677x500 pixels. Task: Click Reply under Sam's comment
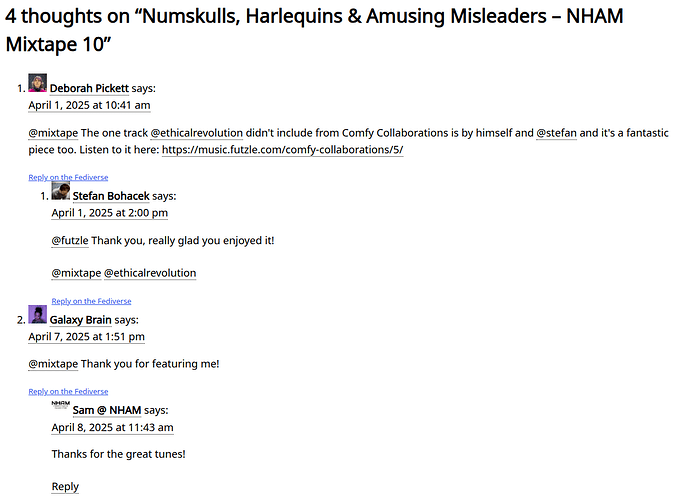pos(65,487)
